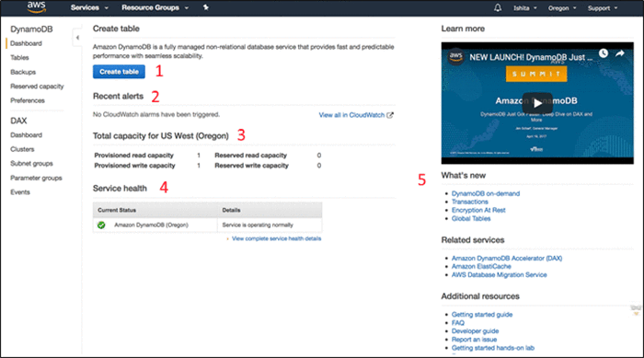Image resolution: width=644 pixels, height=358 pixels.
Task: Open the pin shortcuts icon in the top bar
Action: (x=206, y=7)
